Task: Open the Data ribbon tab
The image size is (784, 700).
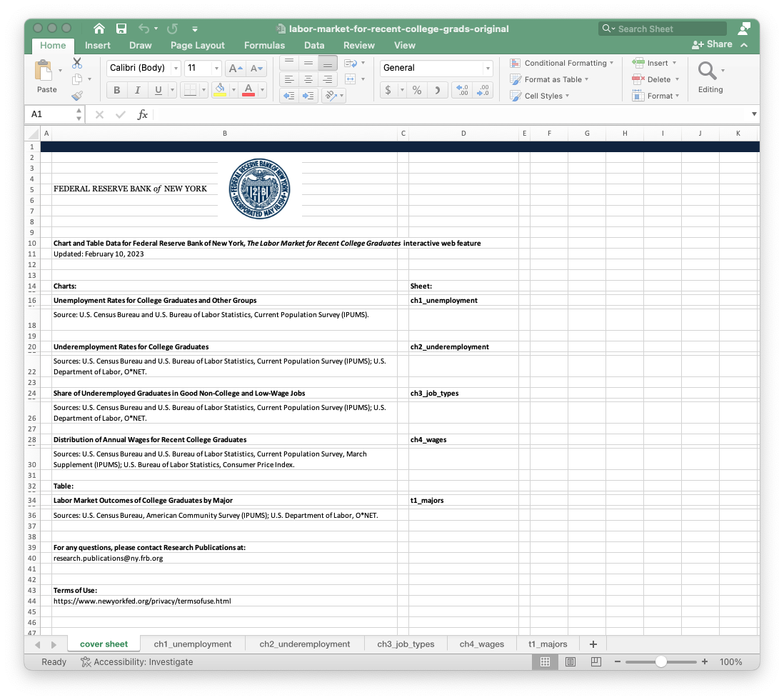Action: pyautogui.click(x=314, y=46)
